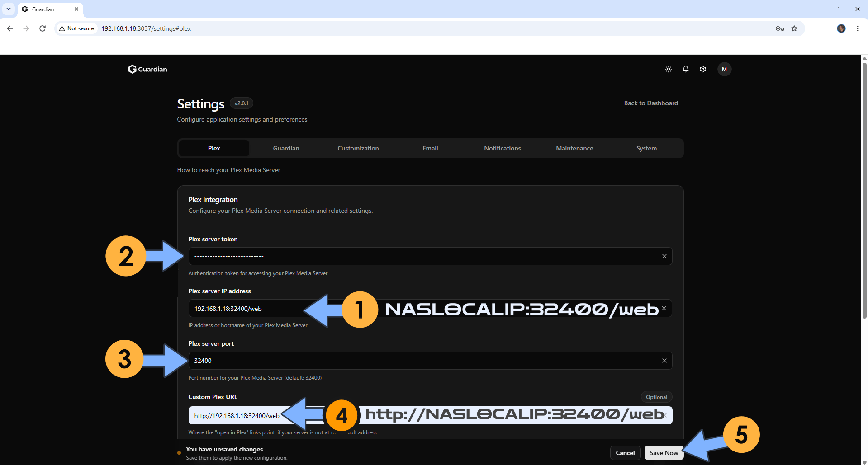Switch to the Guardian settings tab
Screen dimensions: 868x465
tap(286, 148)
